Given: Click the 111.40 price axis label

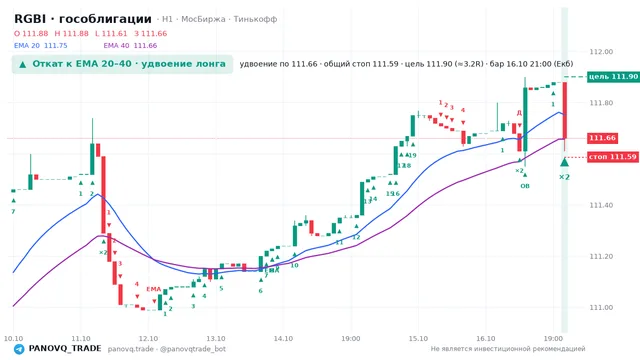Looking at the screenshot, I should click(x=601, y=205).
